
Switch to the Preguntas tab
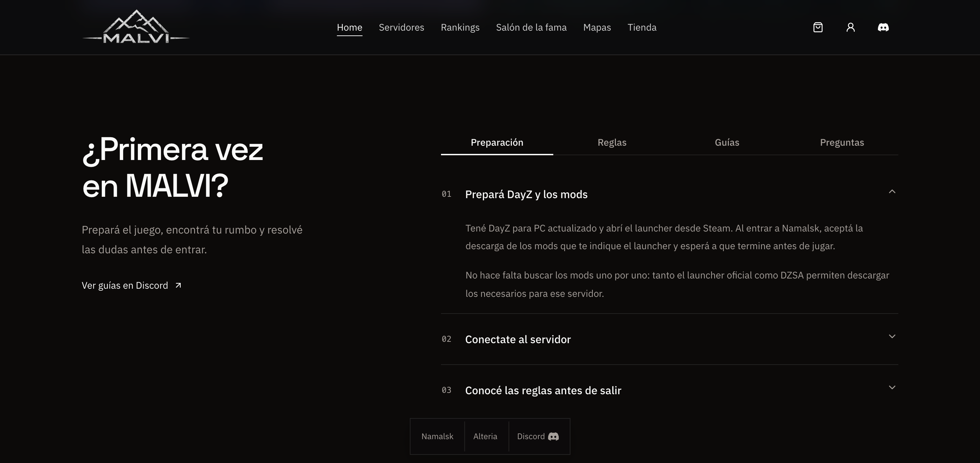click(842, 142)
